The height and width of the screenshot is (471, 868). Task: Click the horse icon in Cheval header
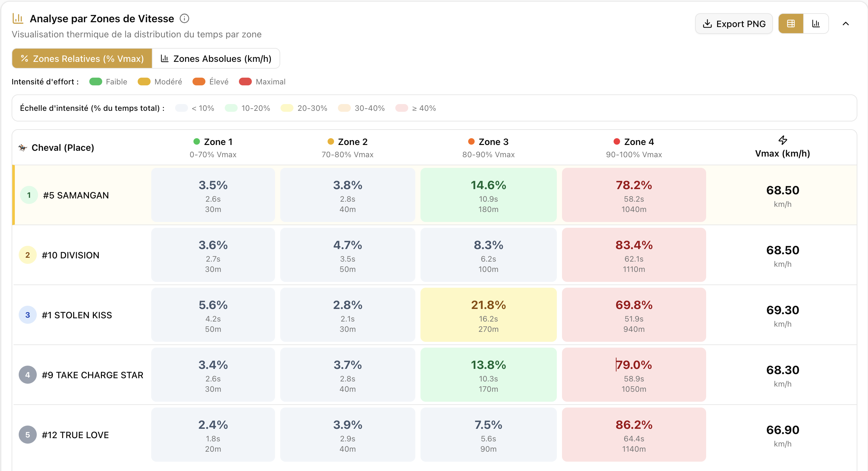point(23,148)
